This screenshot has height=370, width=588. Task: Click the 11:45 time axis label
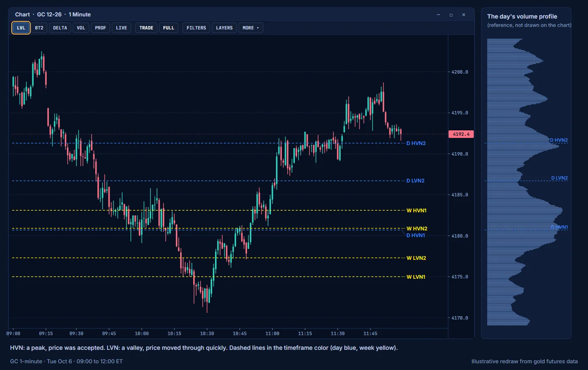pos(370,333)
